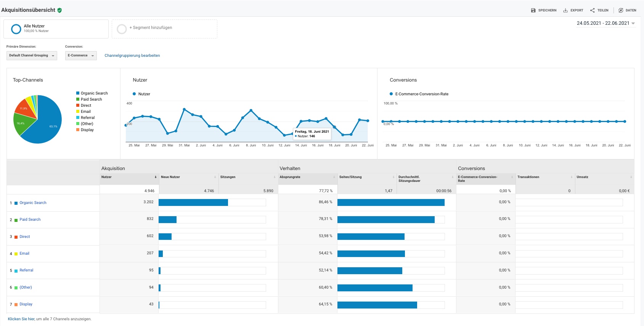Click the Umsatz column header
Screen dimensions: 644x326
[582, 177]
